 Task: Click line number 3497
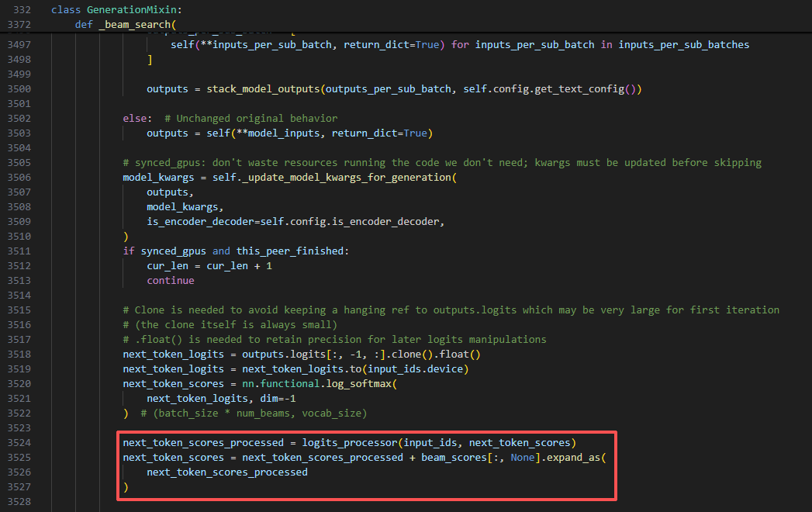click(19, 44)
